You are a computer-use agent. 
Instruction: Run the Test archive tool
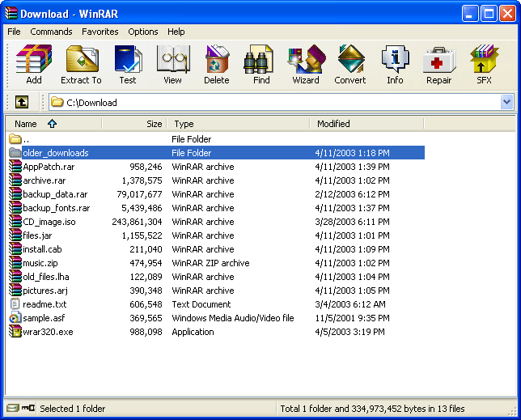(128, 65)
